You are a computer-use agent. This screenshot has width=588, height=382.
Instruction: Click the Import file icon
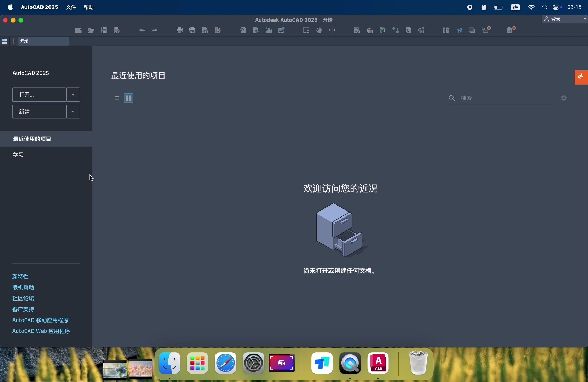(x=243, y=30)
